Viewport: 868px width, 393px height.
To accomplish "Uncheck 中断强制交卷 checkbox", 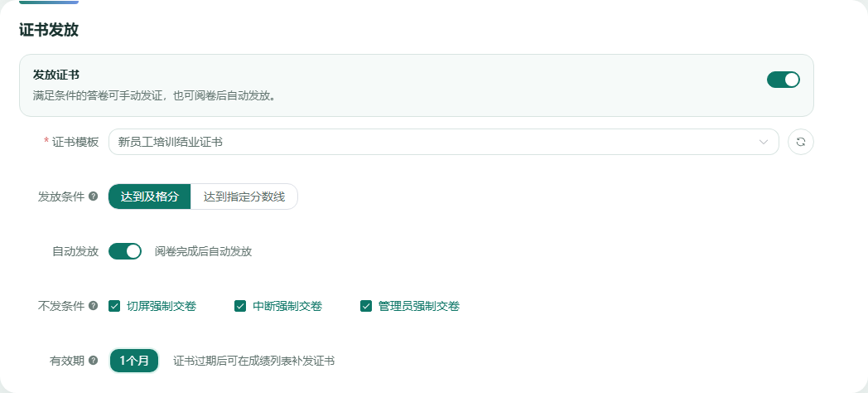I will [x=240, y=306].
